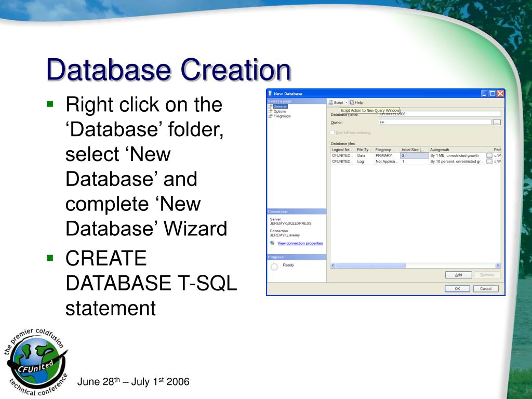The image size is (532, 399).
Task: Click the Remove button
Action: [x=487, y=275]
